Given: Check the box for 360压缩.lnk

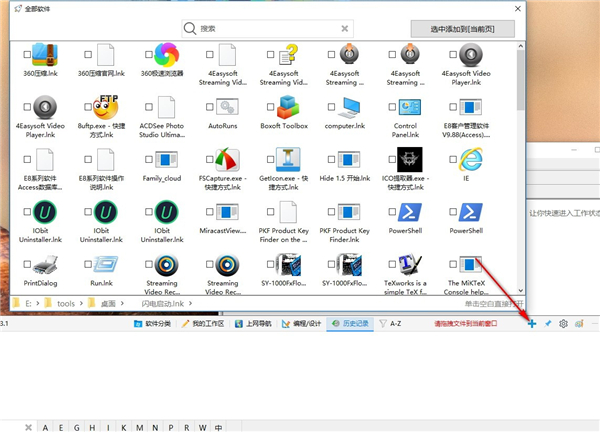Looking at the screenshot, I should point(27,55).
